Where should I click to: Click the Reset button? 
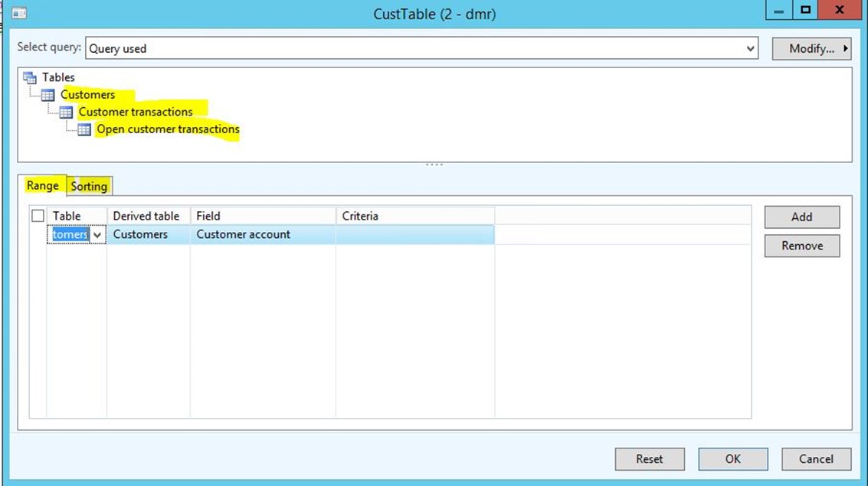[x=650, y=459]
